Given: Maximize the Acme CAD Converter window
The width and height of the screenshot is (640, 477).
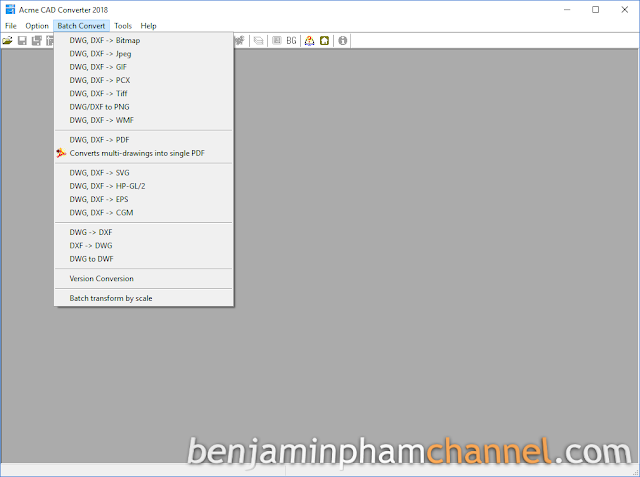Looking at the screenshot, I should [x=596, y=9].
